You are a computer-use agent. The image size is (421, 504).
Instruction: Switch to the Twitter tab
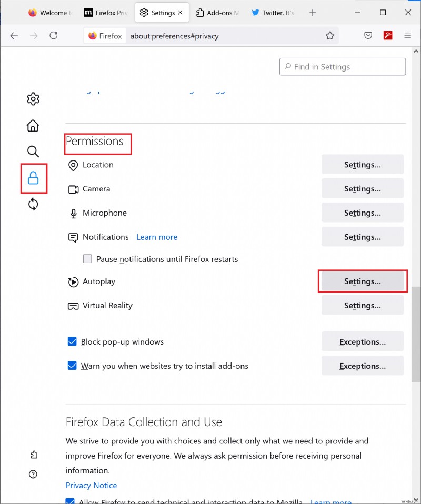click(273, 13)
